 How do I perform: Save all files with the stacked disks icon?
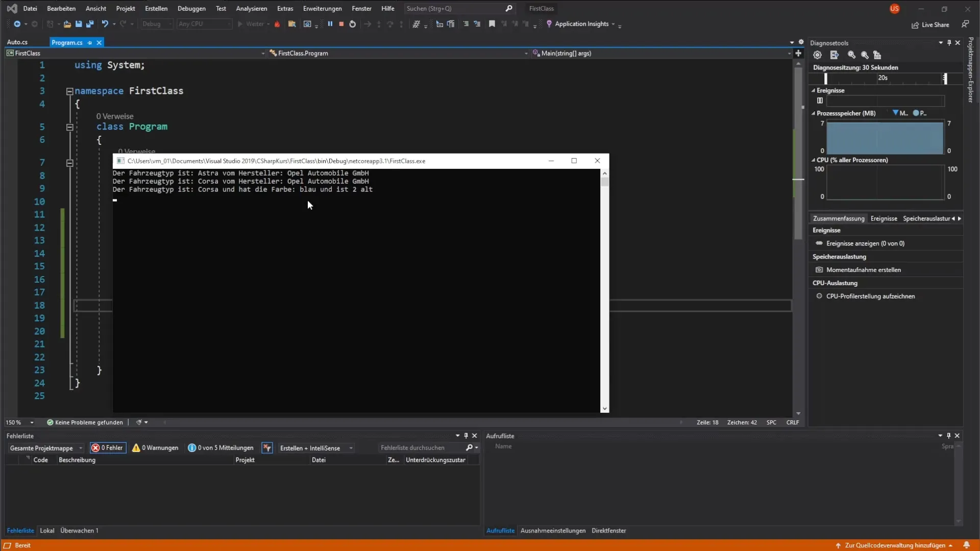pos(90,24)
